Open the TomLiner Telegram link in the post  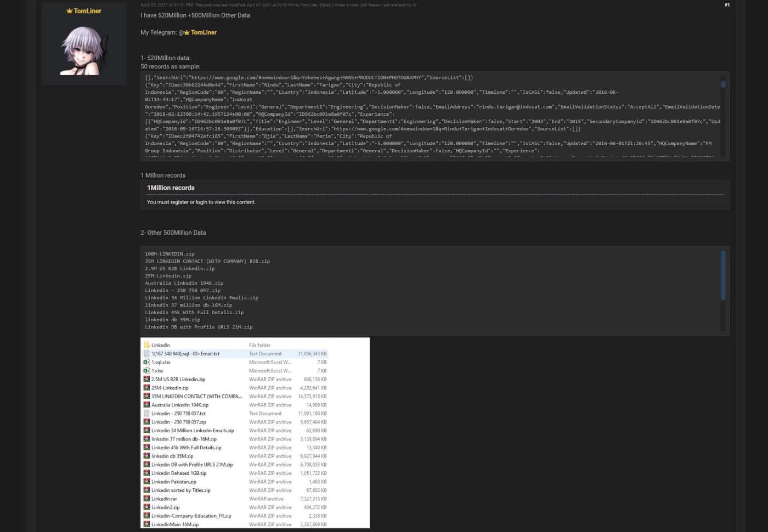pyautogui.click(x=204, y=32)
